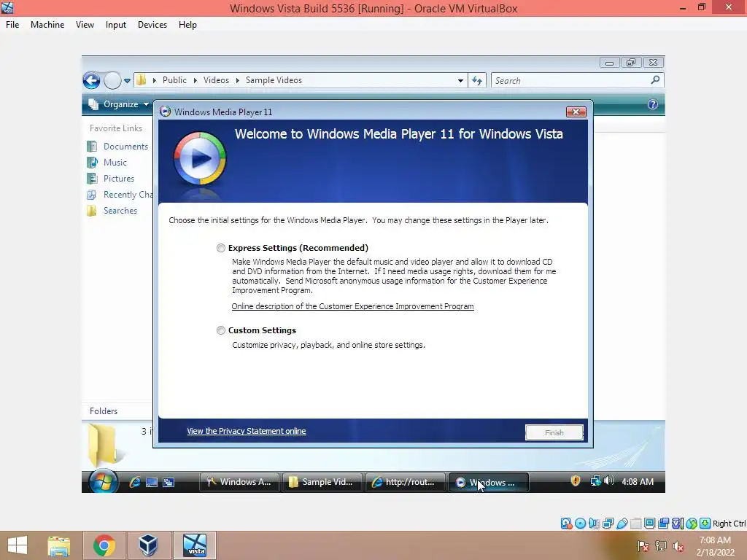Click Switch between windows Quick Launch icon
Image resolution: width=747 pixels, height=560 pixels.
tap(169, 483)
